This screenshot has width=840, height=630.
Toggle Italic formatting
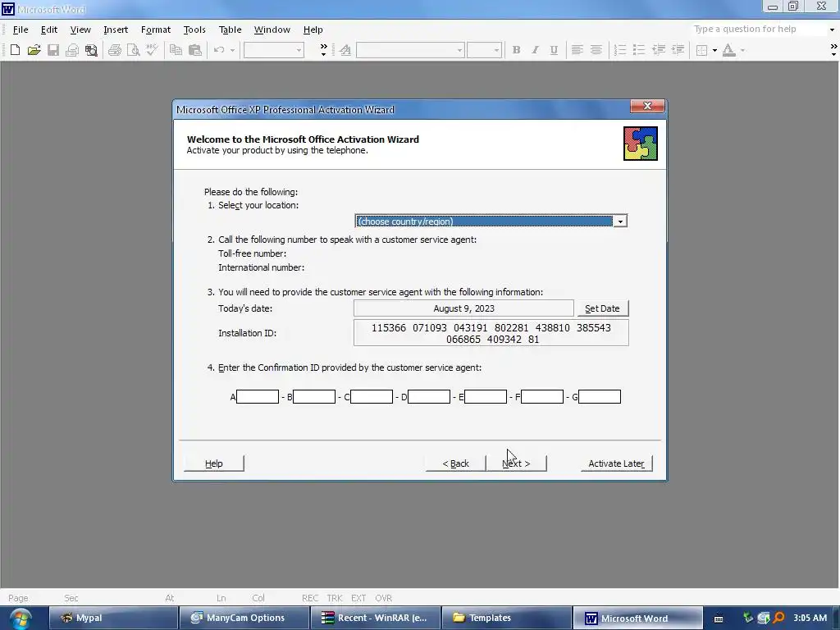[x=535, y=50]
